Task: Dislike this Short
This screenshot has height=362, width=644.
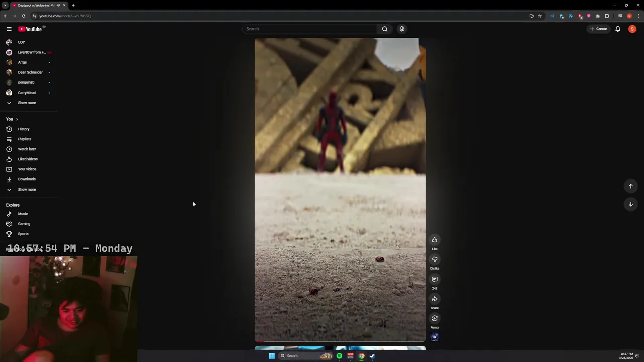Action: click(435, 259)
